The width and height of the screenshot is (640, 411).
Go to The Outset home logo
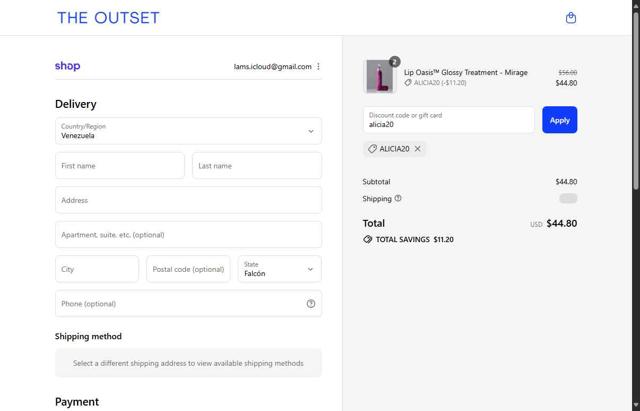[108, 18]
